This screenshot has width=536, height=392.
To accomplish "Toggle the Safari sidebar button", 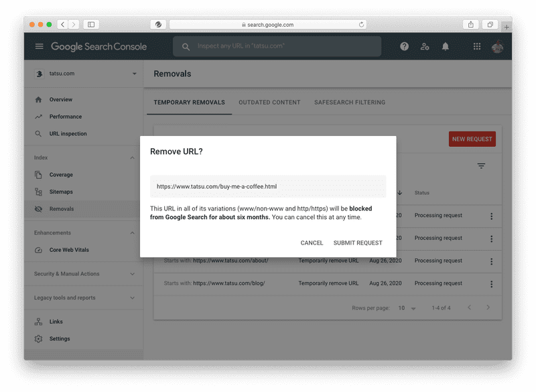I will pos(91,25).
